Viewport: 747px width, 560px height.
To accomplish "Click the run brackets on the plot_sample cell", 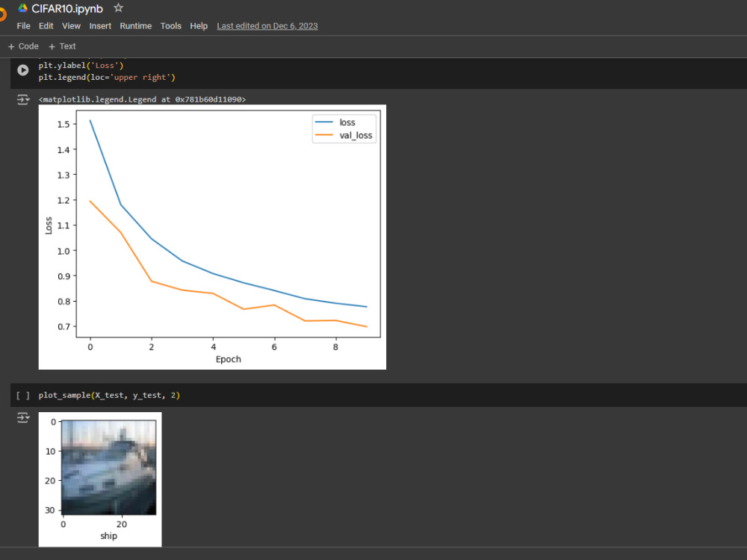I will pos(22,395).
